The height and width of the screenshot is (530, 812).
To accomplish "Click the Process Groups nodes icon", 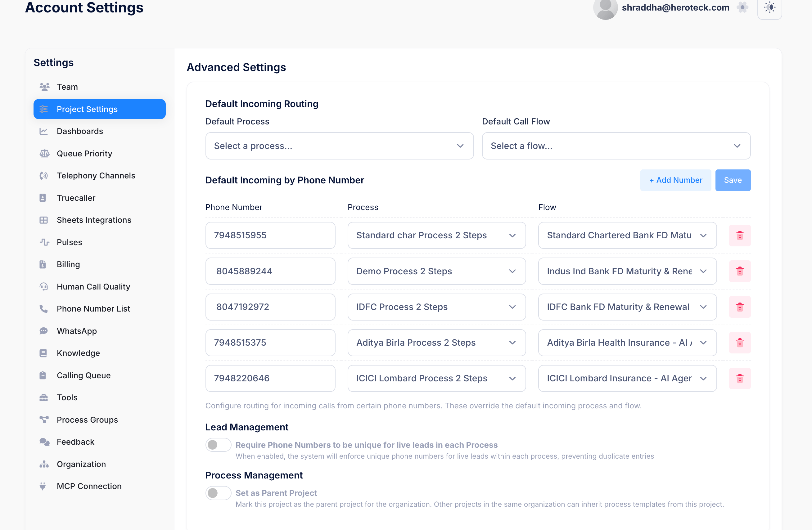I will [x=44, y=420].
